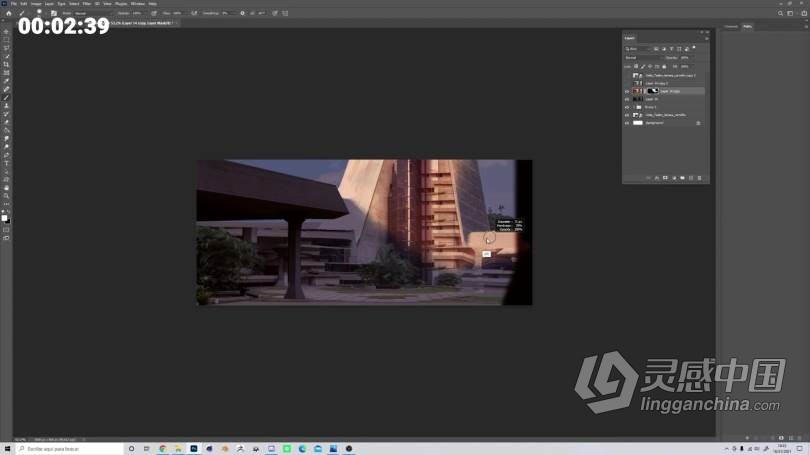Toggle lock transparent pixels
Image resolution: width=810 pixels, height=455 pixels.
click(x=636, y=67)
